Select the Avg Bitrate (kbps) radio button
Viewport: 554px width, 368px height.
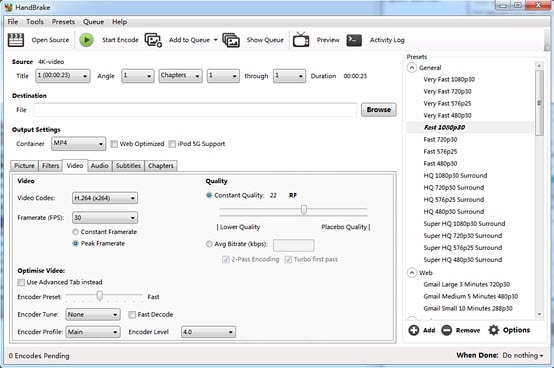coord(209,244)
